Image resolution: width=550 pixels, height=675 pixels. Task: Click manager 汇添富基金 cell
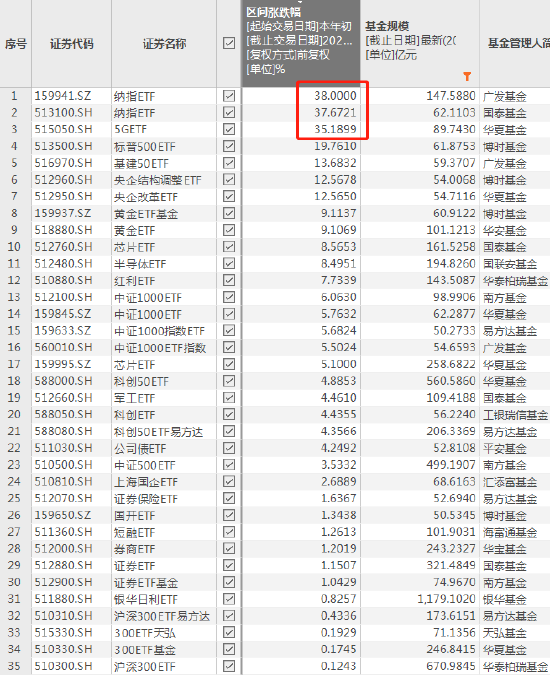point(510,482)
